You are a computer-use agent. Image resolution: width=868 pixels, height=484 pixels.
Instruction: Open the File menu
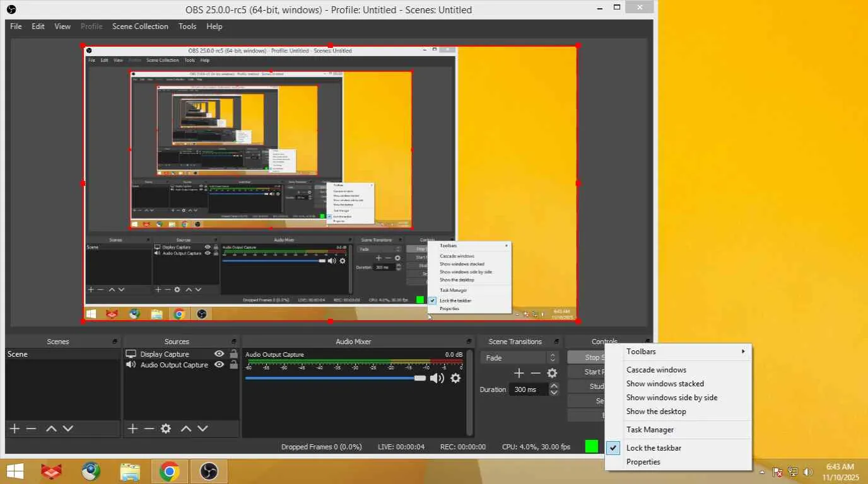tap(16, 26)
